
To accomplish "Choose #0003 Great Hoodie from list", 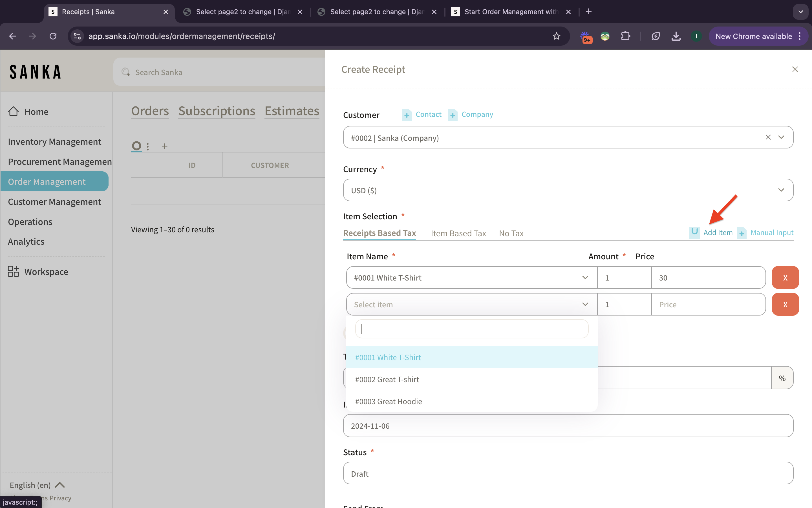I will (472, 401).
